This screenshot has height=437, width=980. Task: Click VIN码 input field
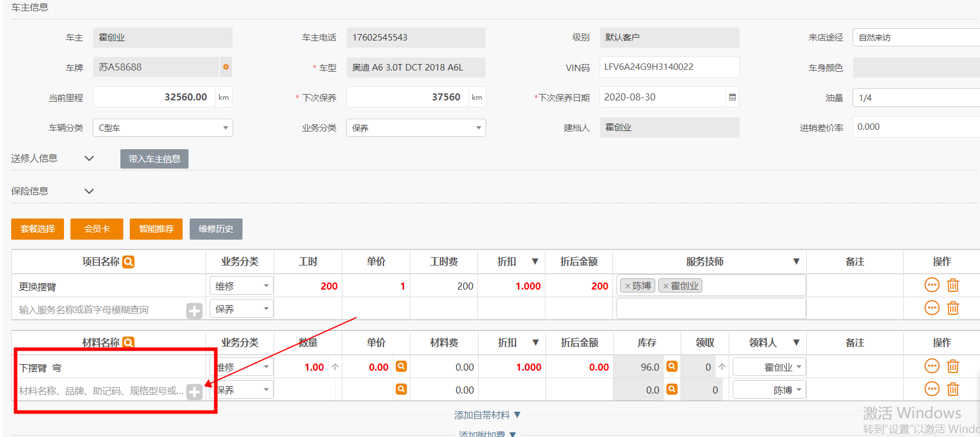(669, 67)
